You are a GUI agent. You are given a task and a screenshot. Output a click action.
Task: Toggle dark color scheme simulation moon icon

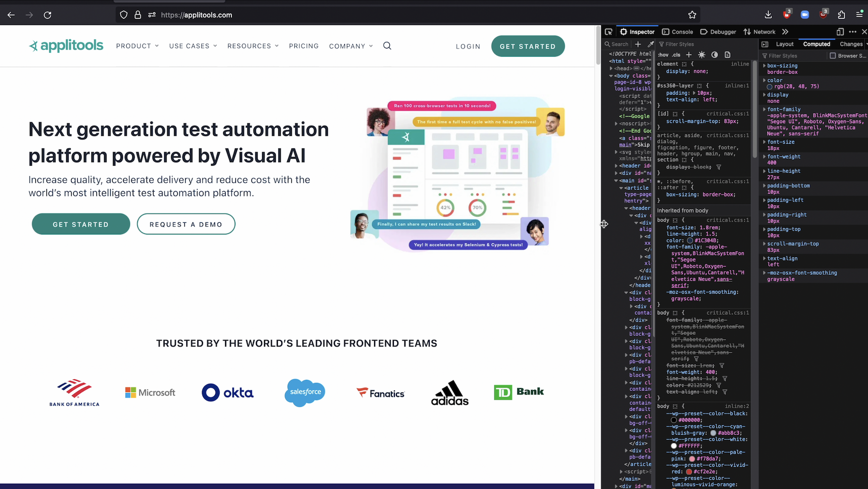pos(714,55)
